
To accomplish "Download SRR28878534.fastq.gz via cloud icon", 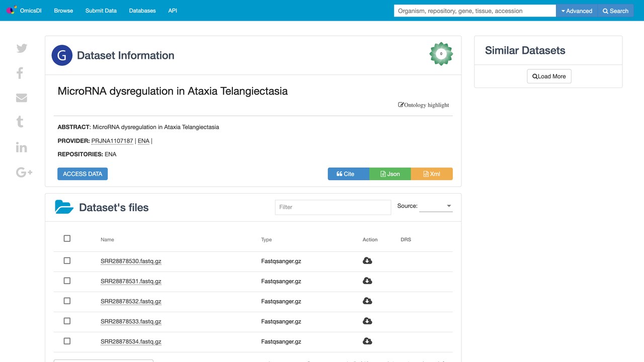I will [367, 341].
